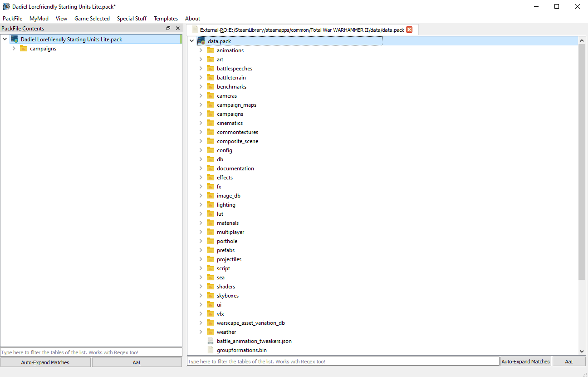Open the Special Stuff menu
Image resolution: width=588 pixels, height=377 pixels.
click(x=132, y=19)
